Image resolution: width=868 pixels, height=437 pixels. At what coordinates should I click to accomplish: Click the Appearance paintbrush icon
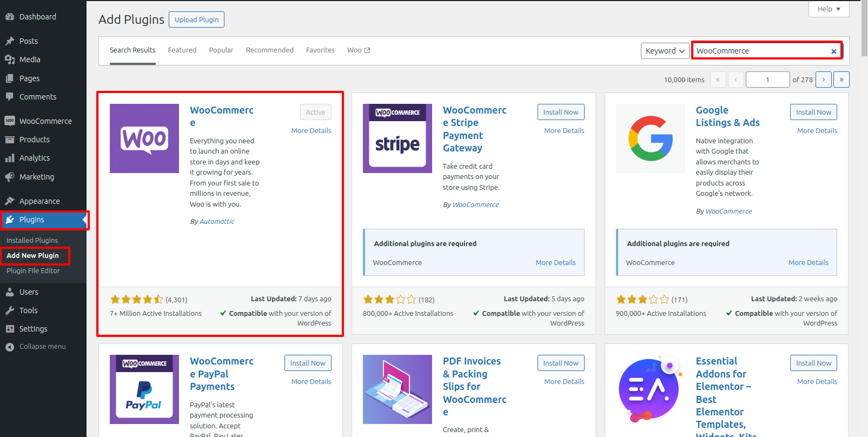pyautogui.click(x=10, y=201)
